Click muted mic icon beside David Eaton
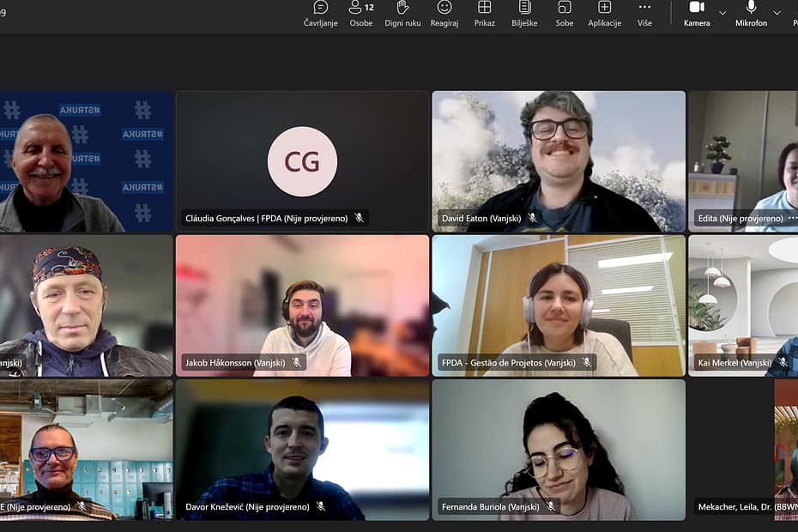 point(533,218)
